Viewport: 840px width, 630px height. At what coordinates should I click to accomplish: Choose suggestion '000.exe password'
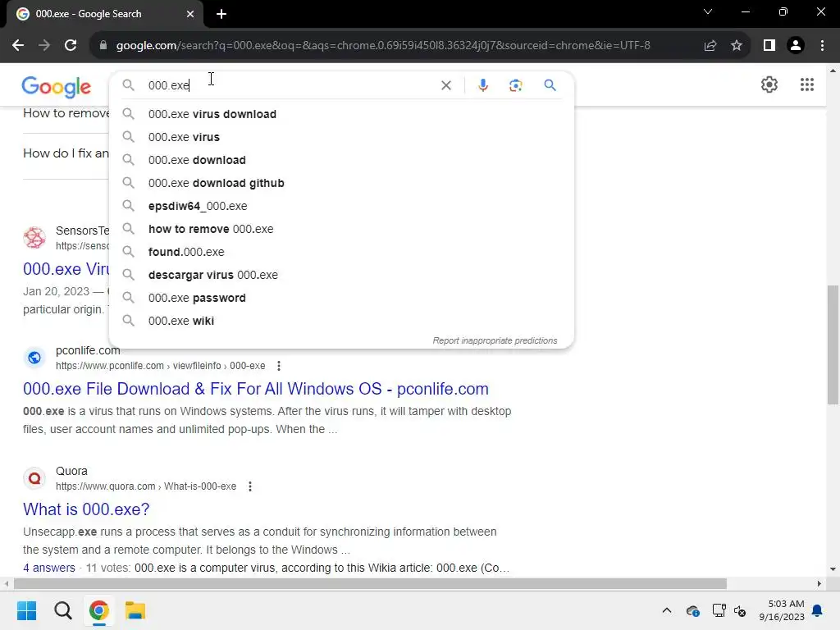coord(341,298)
